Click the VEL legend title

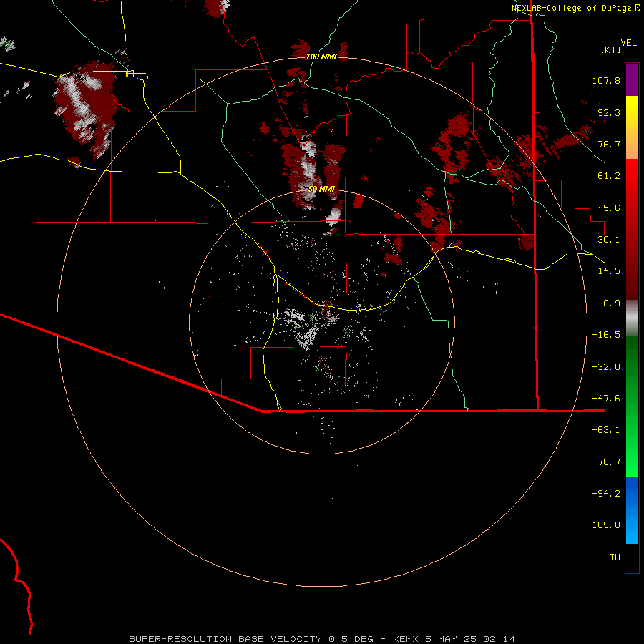point(628,43)
